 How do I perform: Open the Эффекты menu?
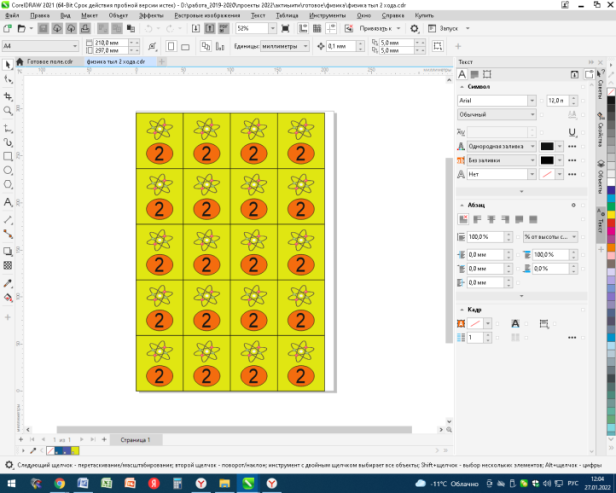click(x=152, y=16)
